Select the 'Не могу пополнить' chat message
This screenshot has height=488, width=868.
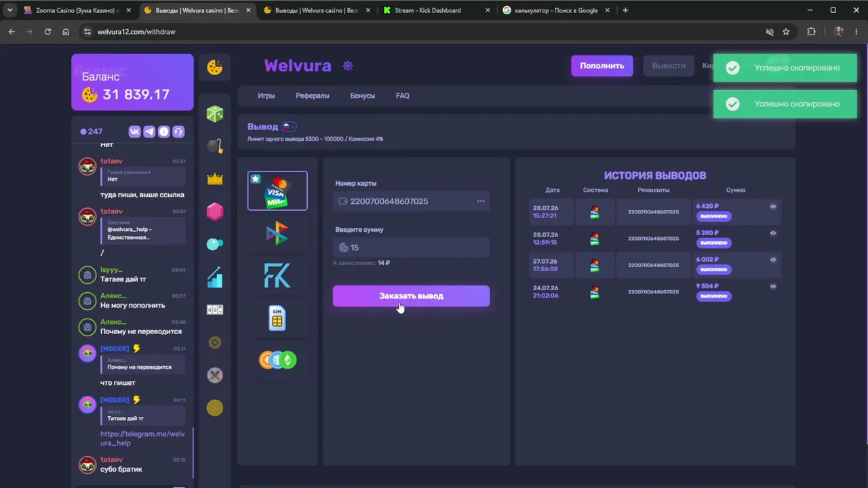[x=132, y=306]
